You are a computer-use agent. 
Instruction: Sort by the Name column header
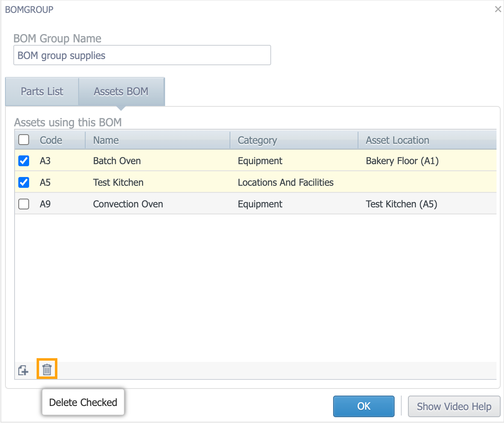click(106, 140)
